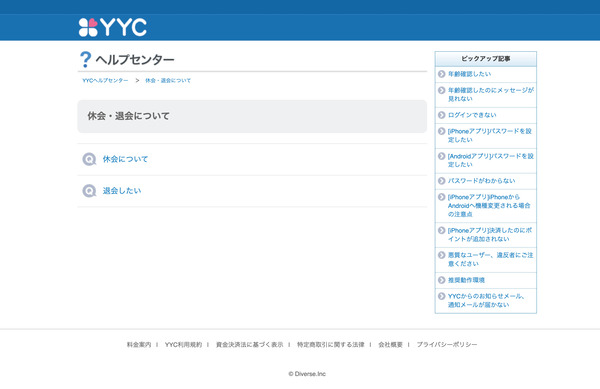Click arrow icon beside 年齢確認したのにメッセージが見れない
Screen dimensions: 600x389
(442, 90)
